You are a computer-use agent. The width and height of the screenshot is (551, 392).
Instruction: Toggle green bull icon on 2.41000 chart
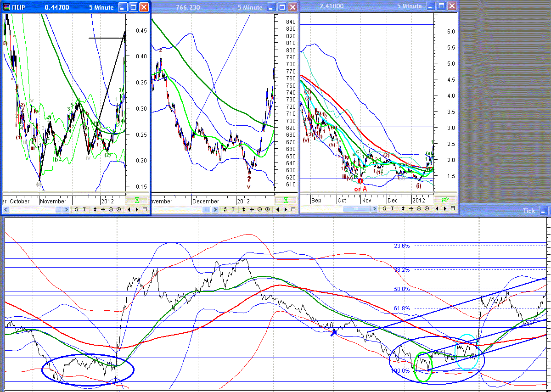coord(444,200)
